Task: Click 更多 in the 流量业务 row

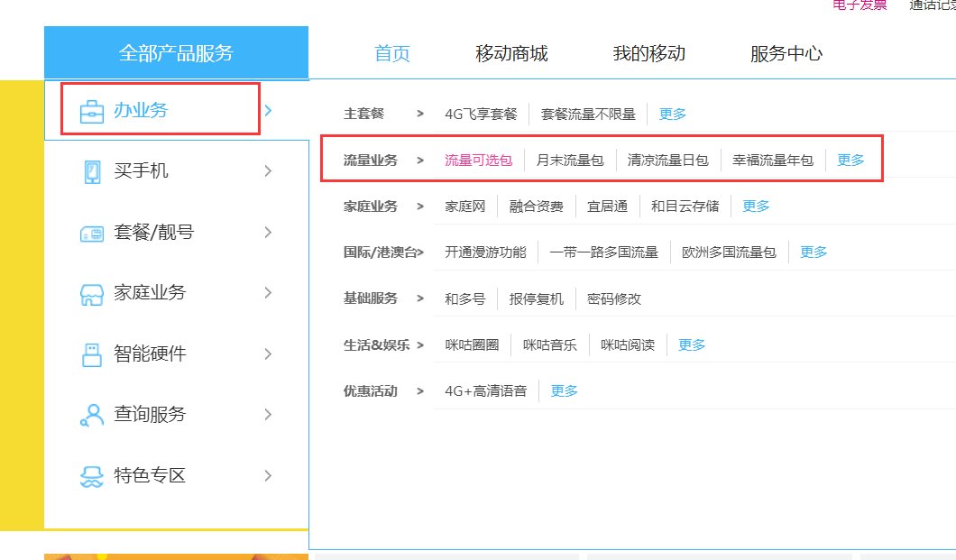Action: (x=850, y=161)
